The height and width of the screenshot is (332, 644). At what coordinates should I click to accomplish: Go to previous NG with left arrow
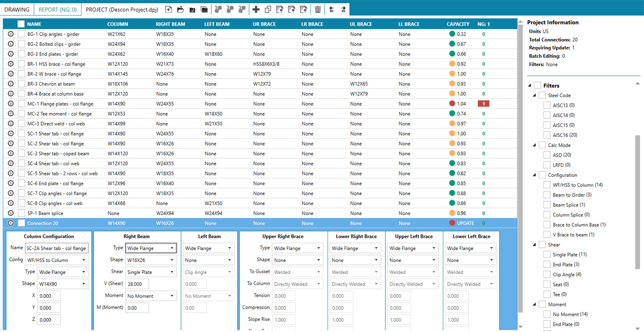pyautogui.click(x=332, y=9)
